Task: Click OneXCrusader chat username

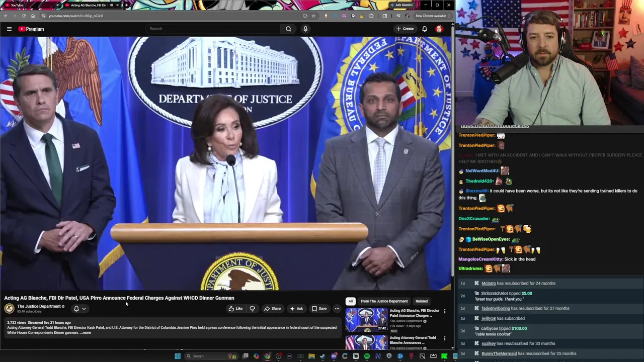Action: (x=474, y=219)
